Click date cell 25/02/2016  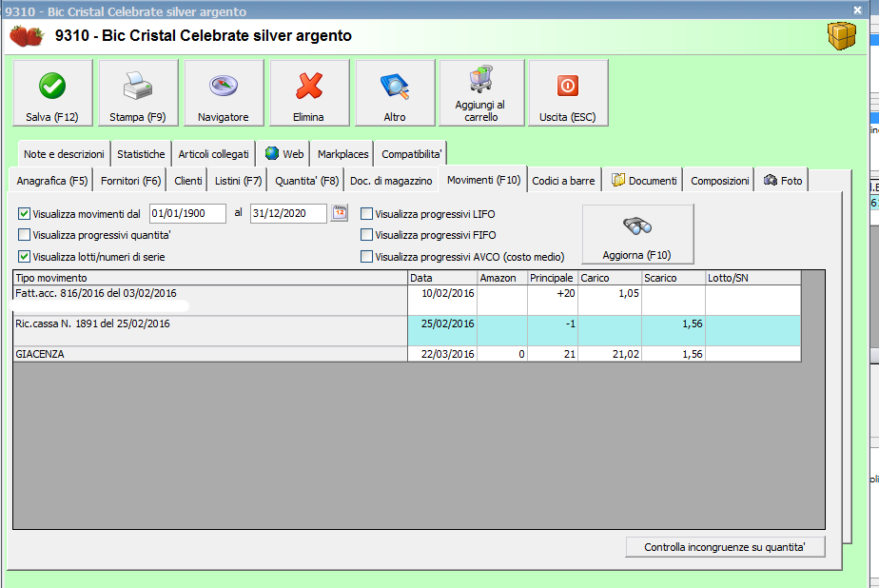442,331
